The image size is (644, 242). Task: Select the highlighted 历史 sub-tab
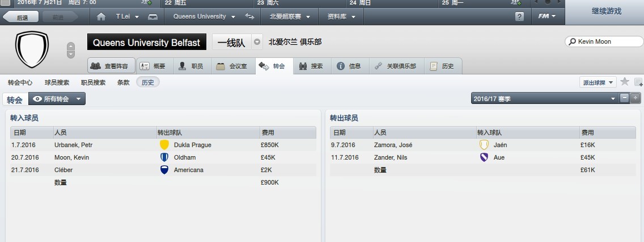click(148, 82)
